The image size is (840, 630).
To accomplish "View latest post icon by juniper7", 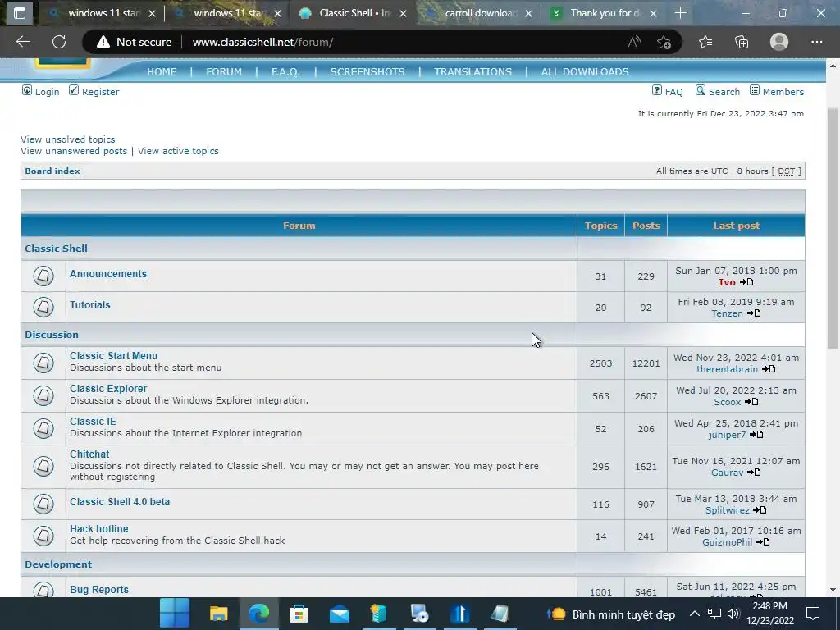I will coord(756,435).
